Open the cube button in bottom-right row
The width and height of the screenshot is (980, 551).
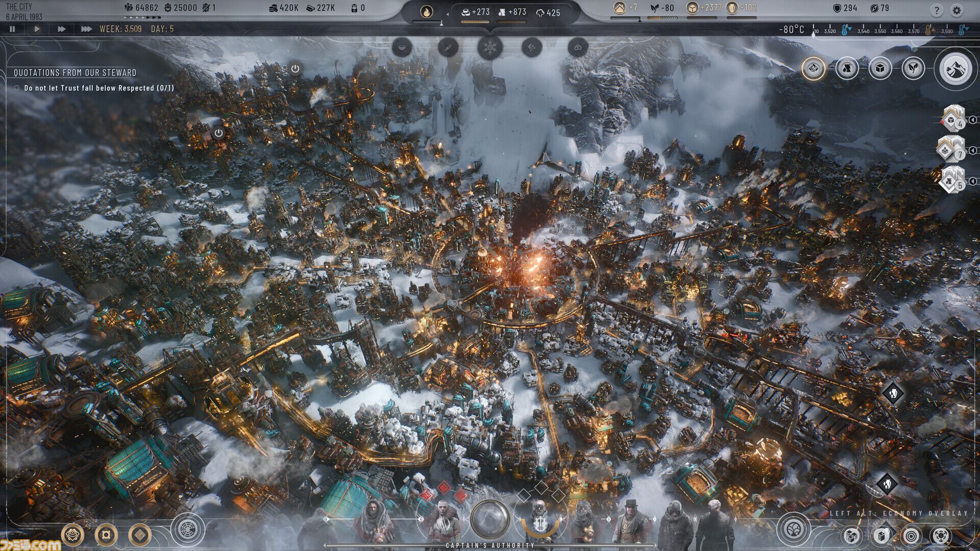click(x=851, y=536)
